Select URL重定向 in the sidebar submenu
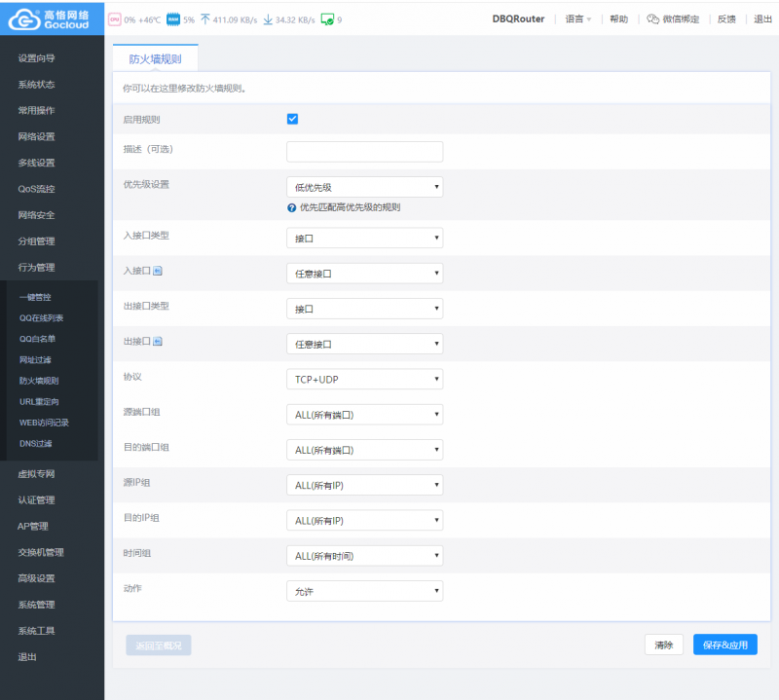The image size is (779, 700). click(40, 401)
